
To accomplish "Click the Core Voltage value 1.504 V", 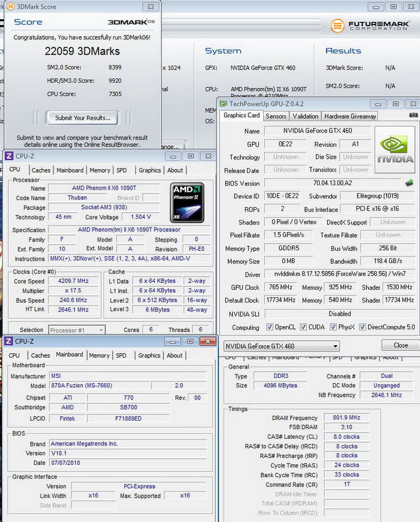I will [x=141, y=217].
